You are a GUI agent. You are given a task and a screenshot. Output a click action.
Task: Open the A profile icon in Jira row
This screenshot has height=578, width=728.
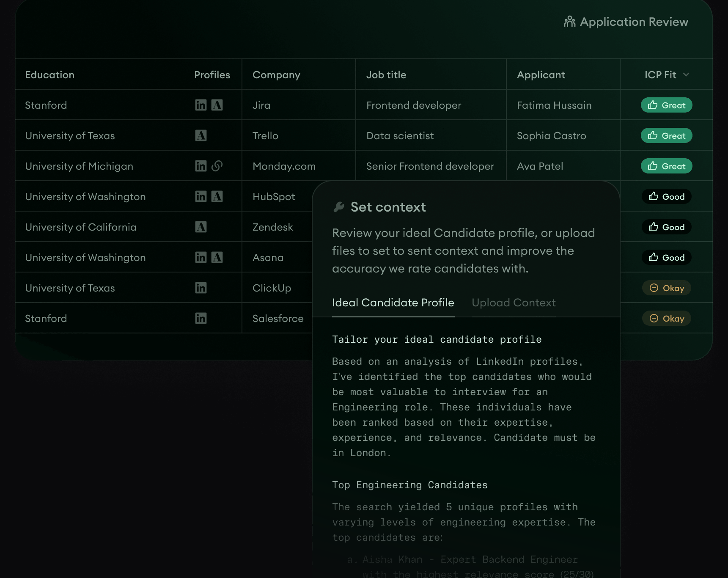coord(217,105)
